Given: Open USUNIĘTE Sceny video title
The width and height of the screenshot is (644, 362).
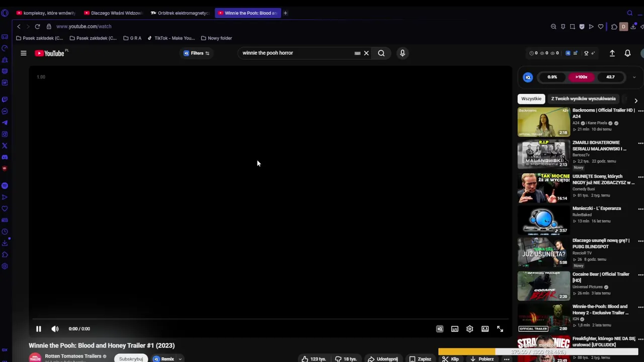Looking at the screenshot, I should pyautogui.click(x=603, y=179).
